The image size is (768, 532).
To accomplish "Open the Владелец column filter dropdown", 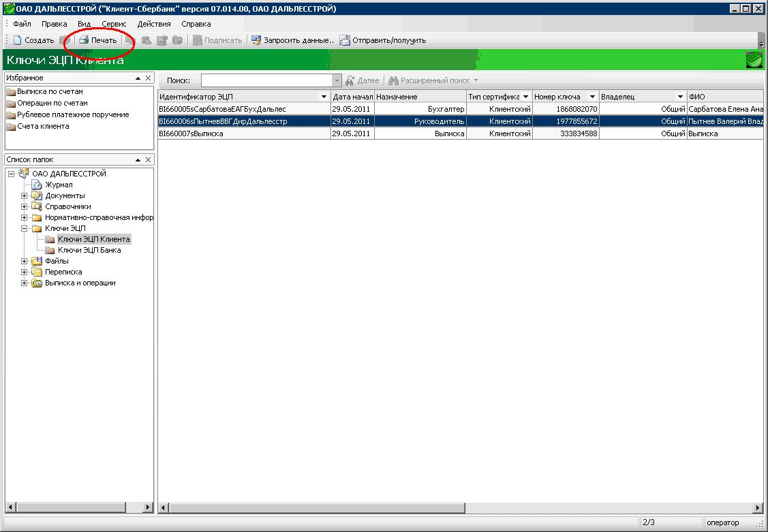I will tap(680, 97).
